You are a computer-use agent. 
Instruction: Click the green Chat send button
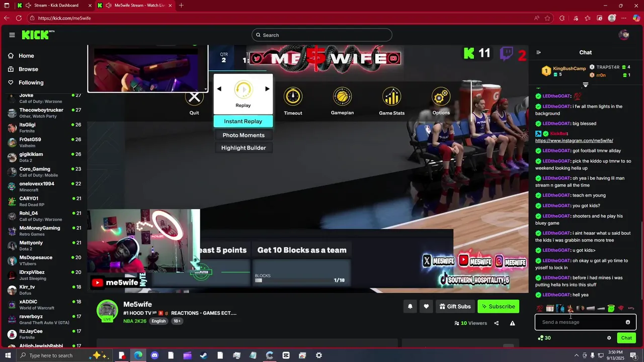point(626,338)
